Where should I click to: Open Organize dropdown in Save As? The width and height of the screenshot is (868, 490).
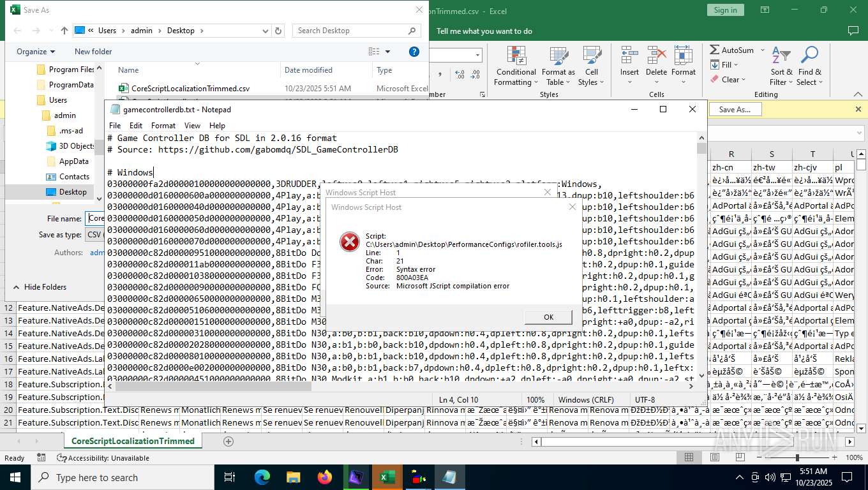point(36,52)
